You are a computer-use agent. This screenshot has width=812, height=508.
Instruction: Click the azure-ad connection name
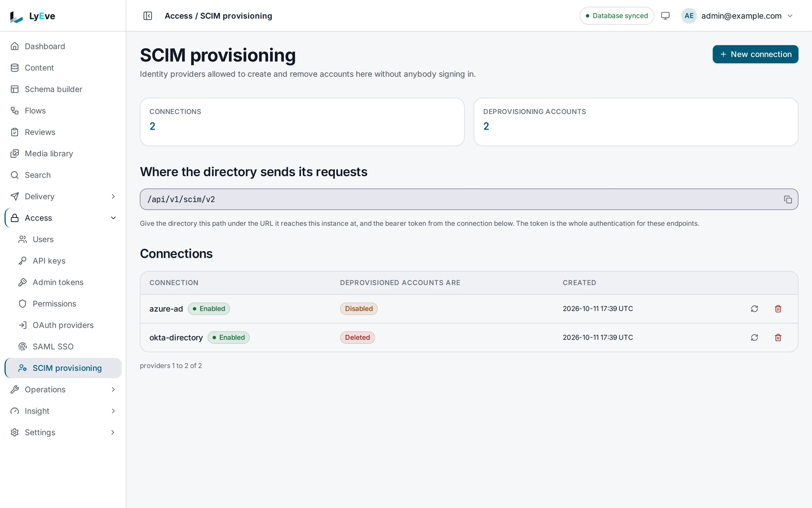pyautogui.click(x=166, y=309)
